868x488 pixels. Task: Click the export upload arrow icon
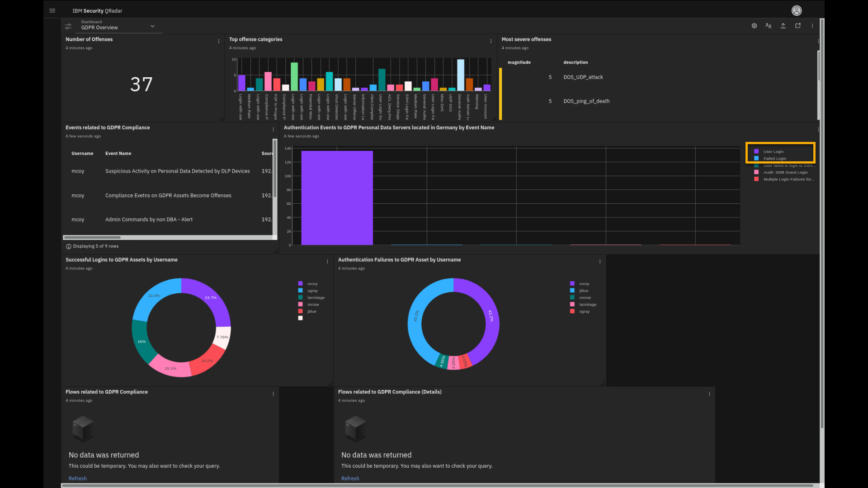783,26
